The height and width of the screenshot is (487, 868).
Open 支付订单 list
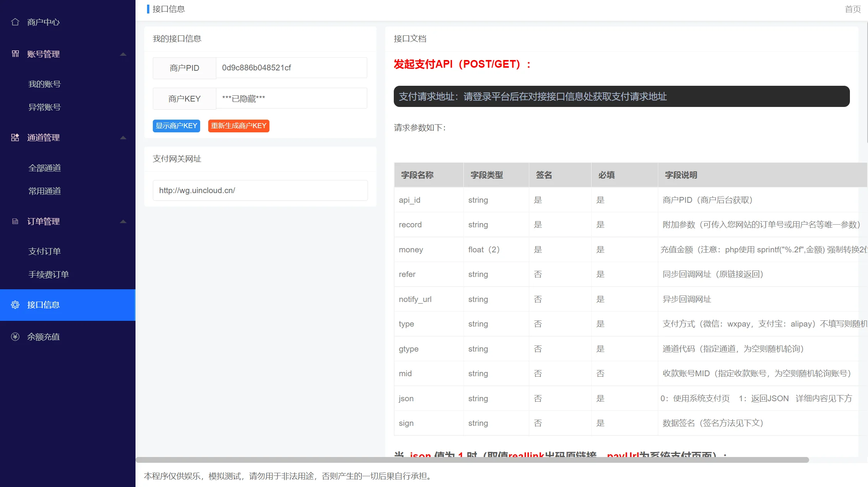45,251
